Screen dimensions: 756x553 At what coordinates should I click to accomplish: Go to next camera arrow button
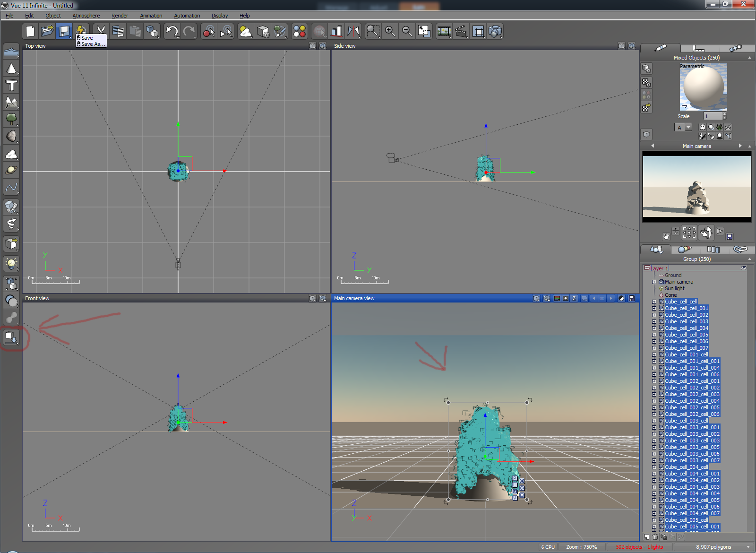pos(740,146)
